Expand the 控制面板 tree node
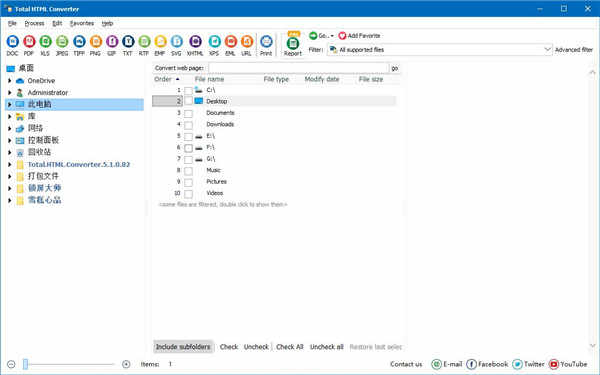 tap(10, 140)
